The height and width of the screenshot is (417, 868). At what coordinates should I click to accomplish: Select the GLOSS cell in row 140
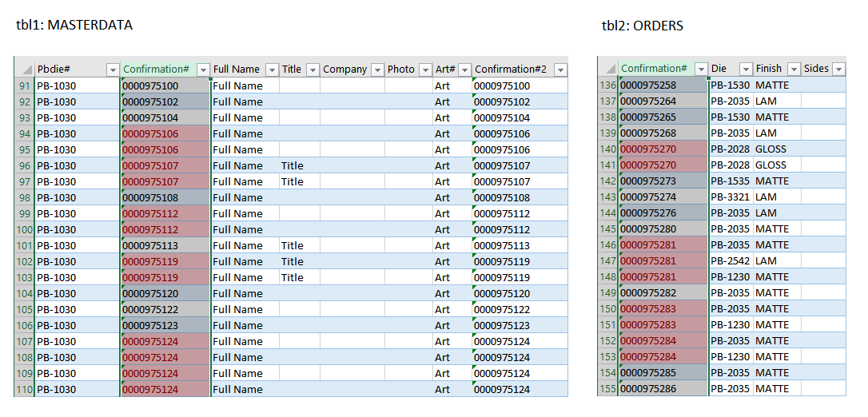click(x=771, y=149)
